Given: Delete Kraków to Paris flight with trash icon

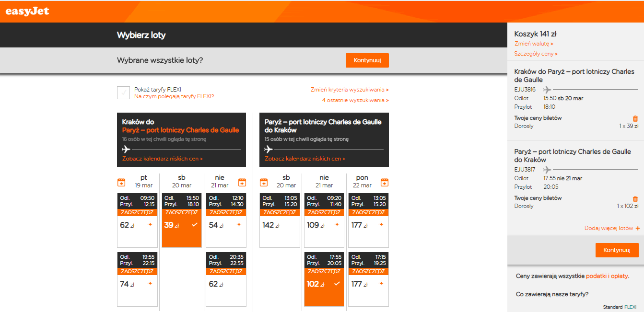Looking at the screenshot, I should point(635,118).
